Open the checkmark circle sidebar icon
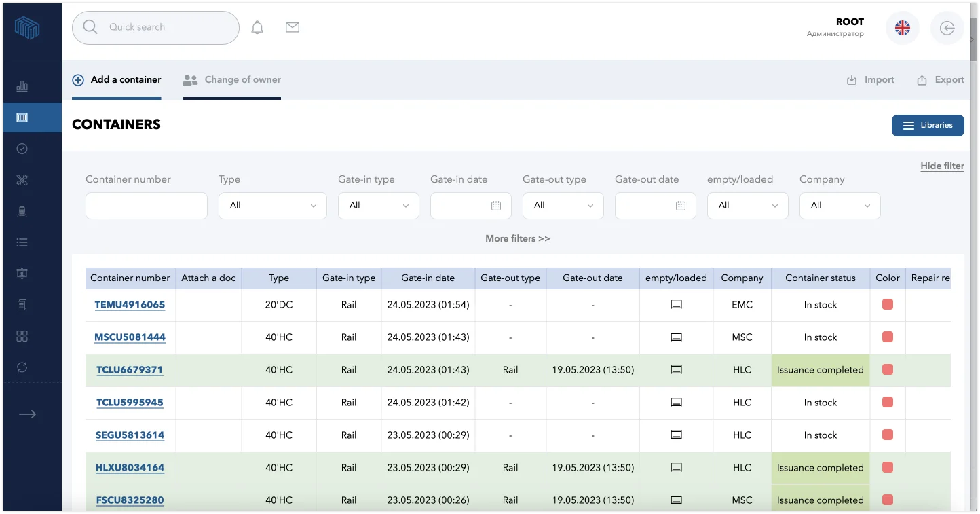The height and width of the screenshot is (514, 980). pyautogui.click(x=22, y=149)
